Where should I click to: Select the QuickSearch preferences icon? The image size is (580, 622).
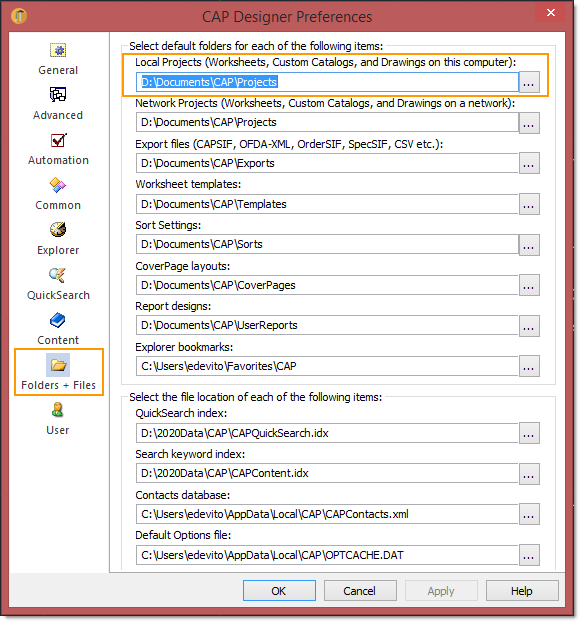click(58, 275)
